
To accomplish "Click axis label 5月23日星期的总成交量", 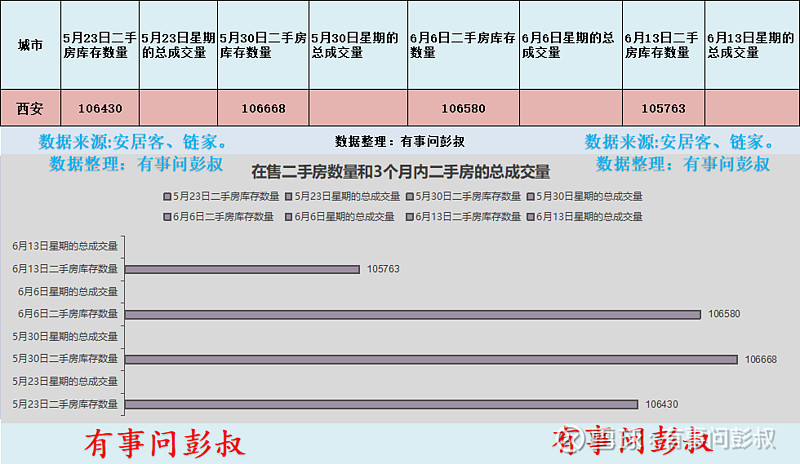I will (x=65, y=381).
